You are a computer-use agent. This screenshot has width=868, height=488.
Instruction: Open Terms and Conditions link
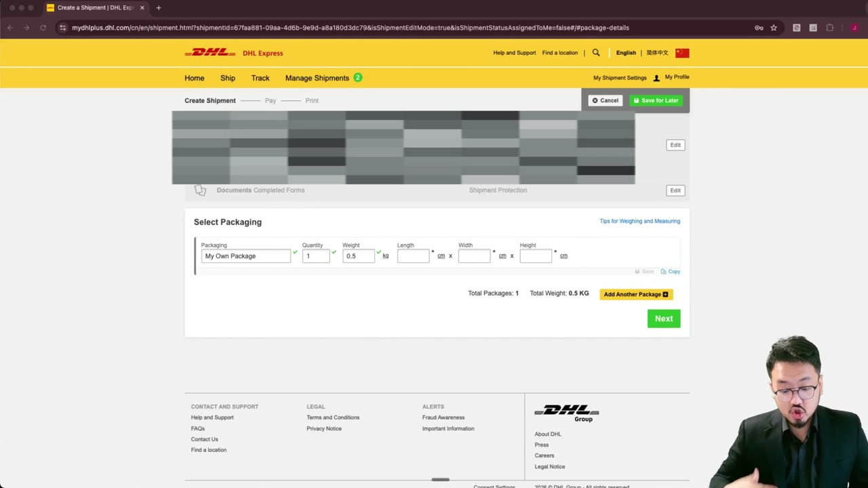coord(333,418)
